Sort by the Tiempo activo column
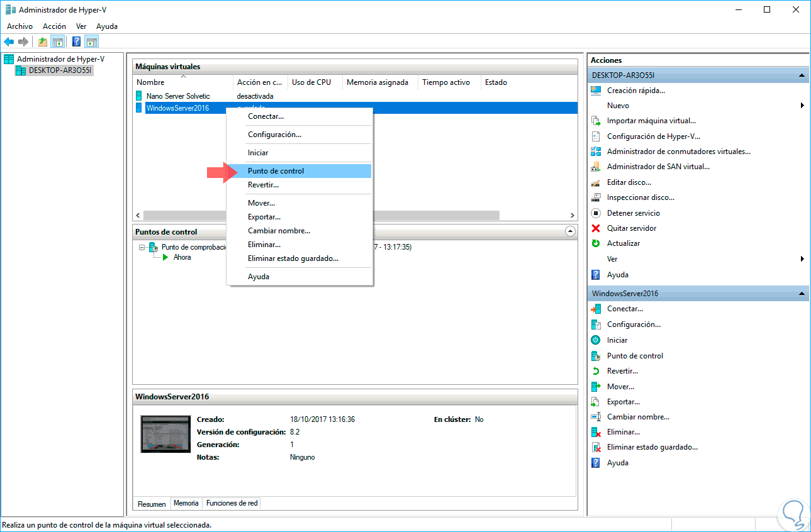This screenshot has width=811, height=532. tap(449, 82)
